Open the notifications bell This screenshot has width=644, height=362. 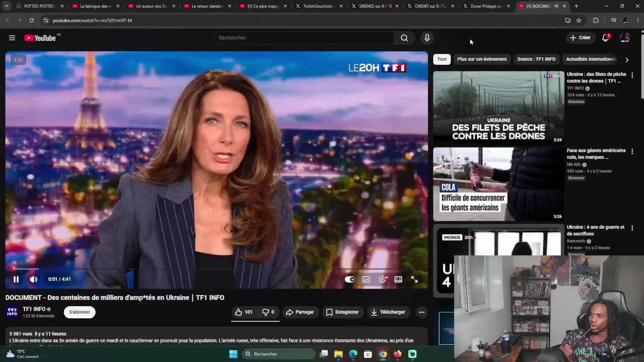click(606, 38)
